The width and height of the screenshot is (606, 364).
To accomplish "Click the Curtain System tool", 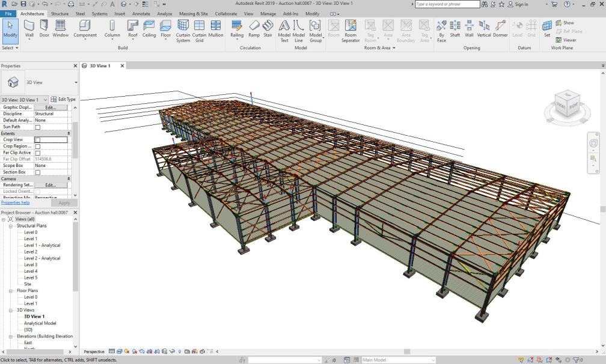I will (183, 31).
